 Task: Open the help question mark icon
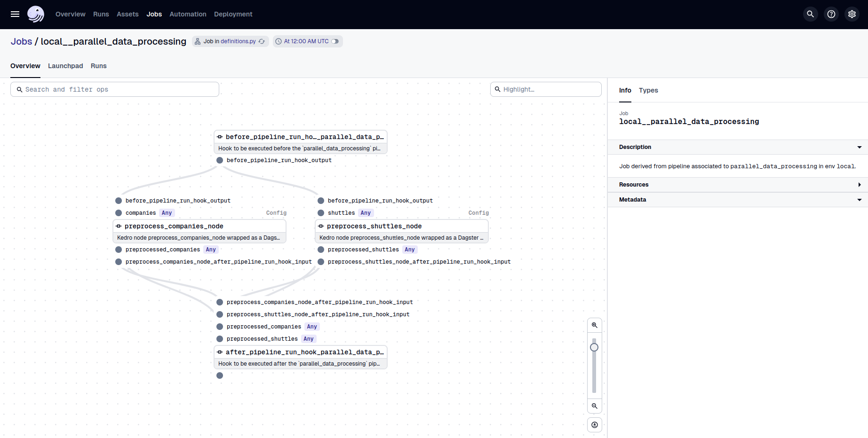pos(831,14)
